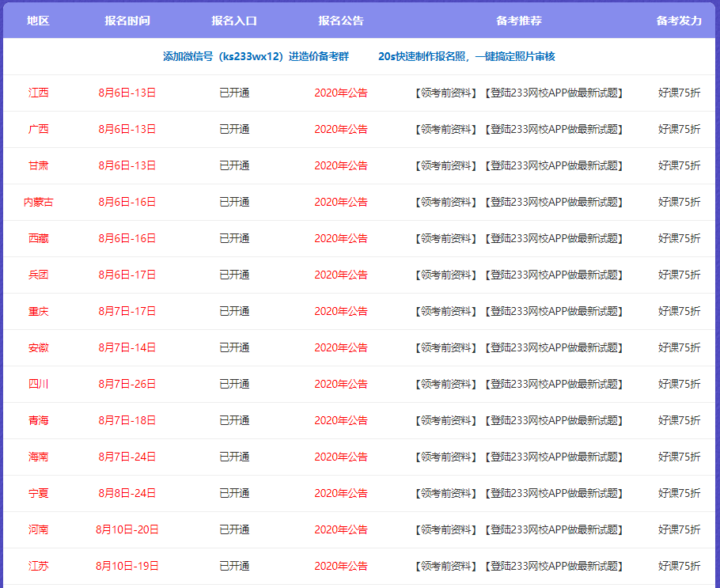Click the 8月10日-20日 date for 河南
The image size is (720, 588).
[127, 529]
